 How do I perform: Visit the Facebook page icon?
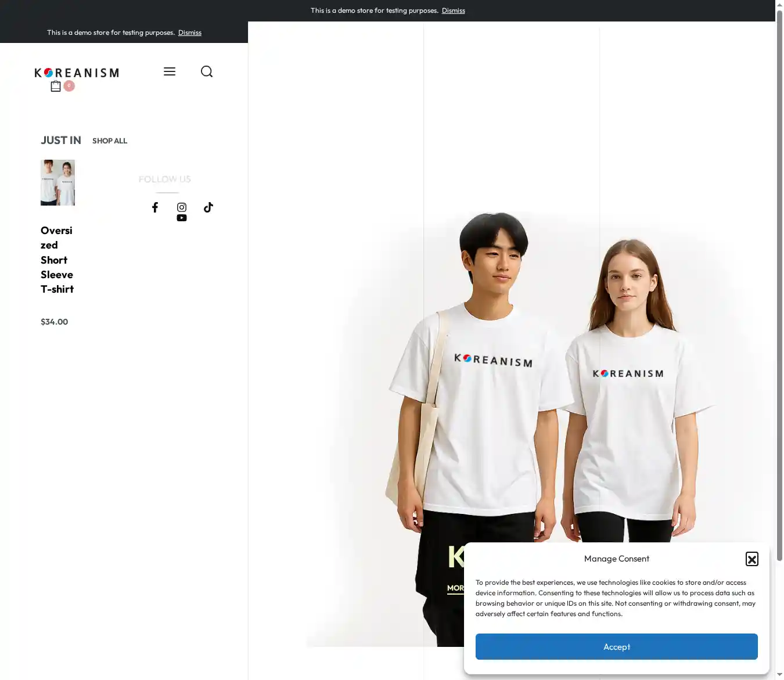point(155,207)
